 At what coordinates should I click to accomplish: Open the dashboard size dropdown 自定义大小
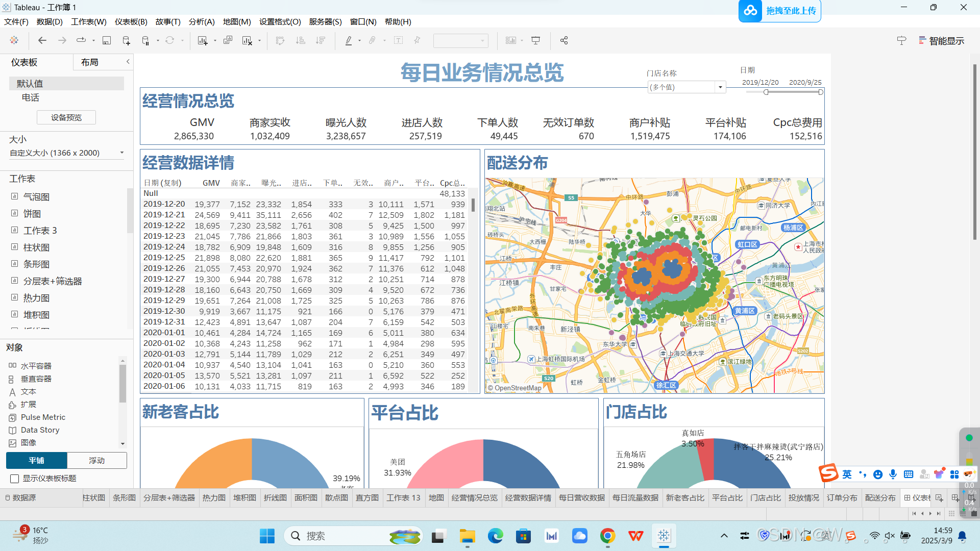click(x=66, y=152)
